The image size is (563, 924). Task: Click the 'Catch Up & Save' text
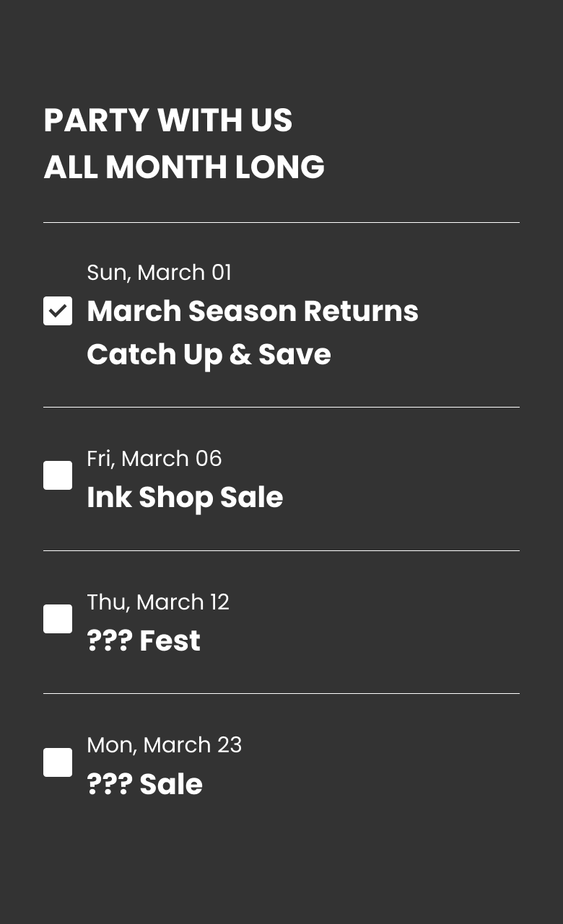(x=209, y=354)
